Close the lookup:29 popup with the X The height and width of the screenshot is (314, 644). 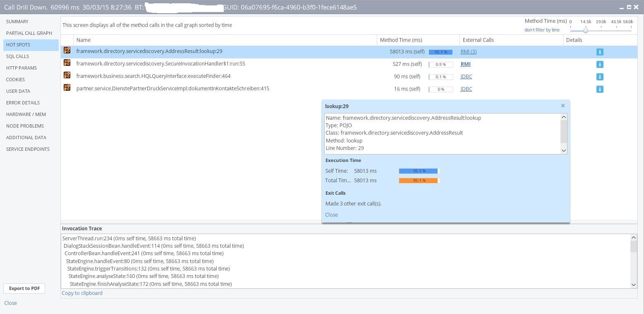pyautogui.click(x=563, y=106)
